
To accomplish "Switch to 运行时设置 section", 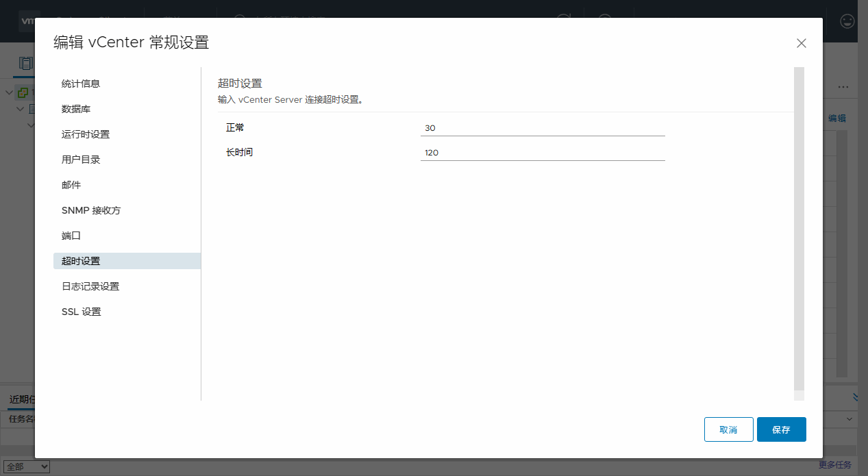I will point(86,134).
